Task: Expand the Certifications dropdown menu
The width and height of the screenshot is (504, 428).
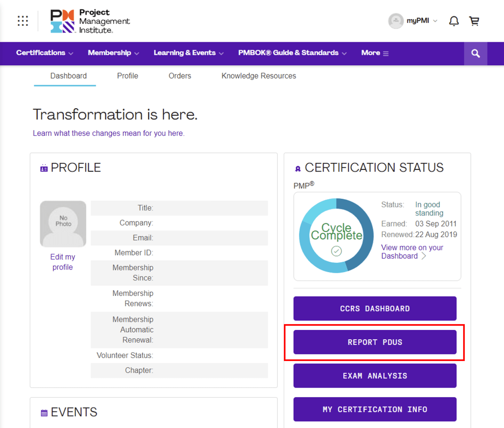Action: [44, 53]
